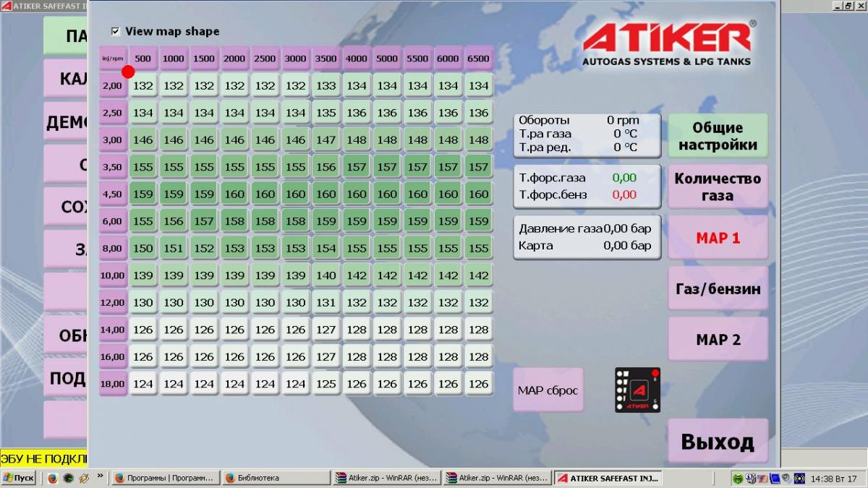Expand the quick launch overflow chevron
This screenshot has width=868, height=488.
100,476
